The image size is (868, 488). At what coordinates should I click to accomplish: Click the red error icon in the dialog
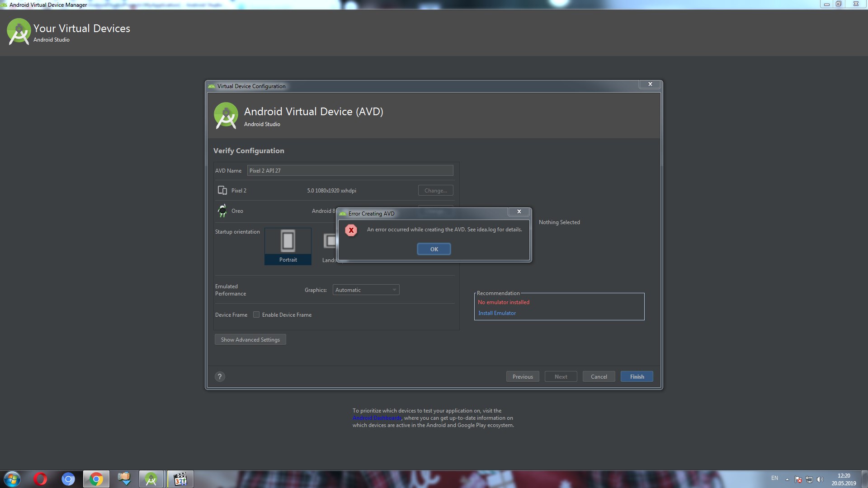351,230
